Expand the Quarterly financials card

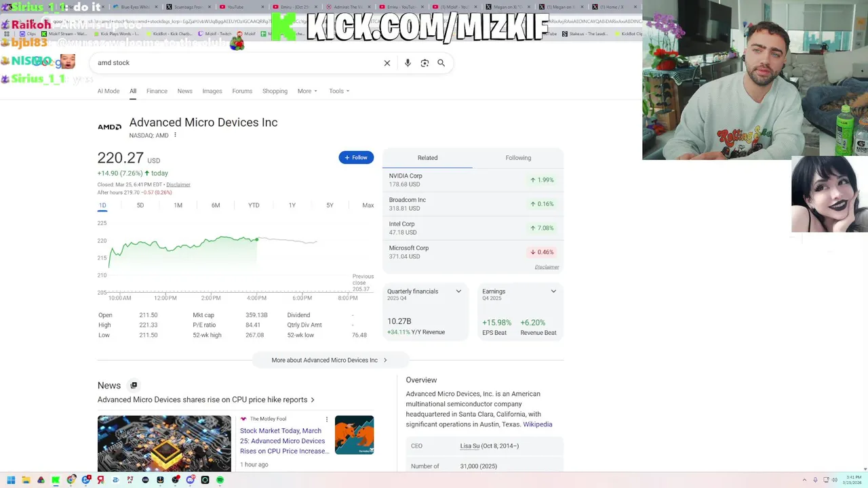pyautogui.click(x=458, y=291)
